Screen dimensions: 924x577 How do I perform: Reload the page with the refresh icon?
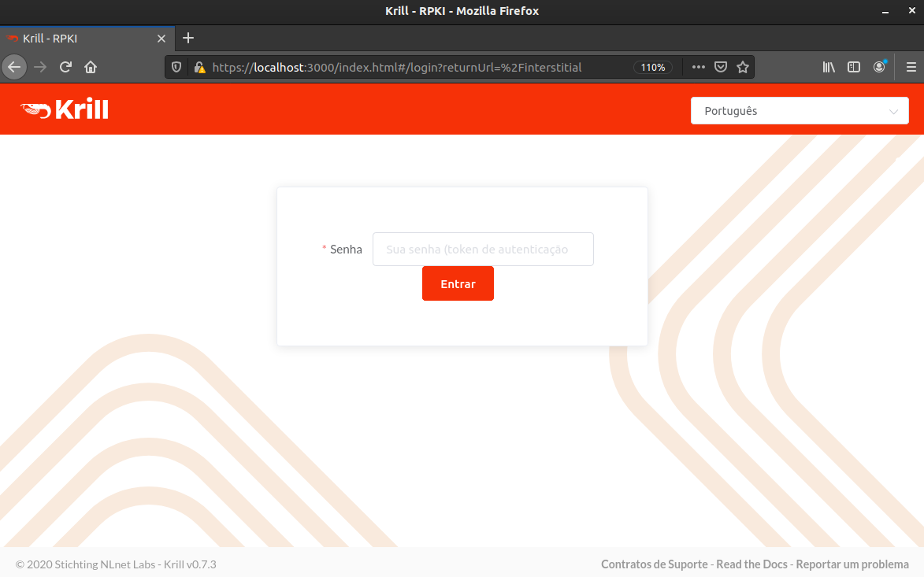click(x=65, y=67)
